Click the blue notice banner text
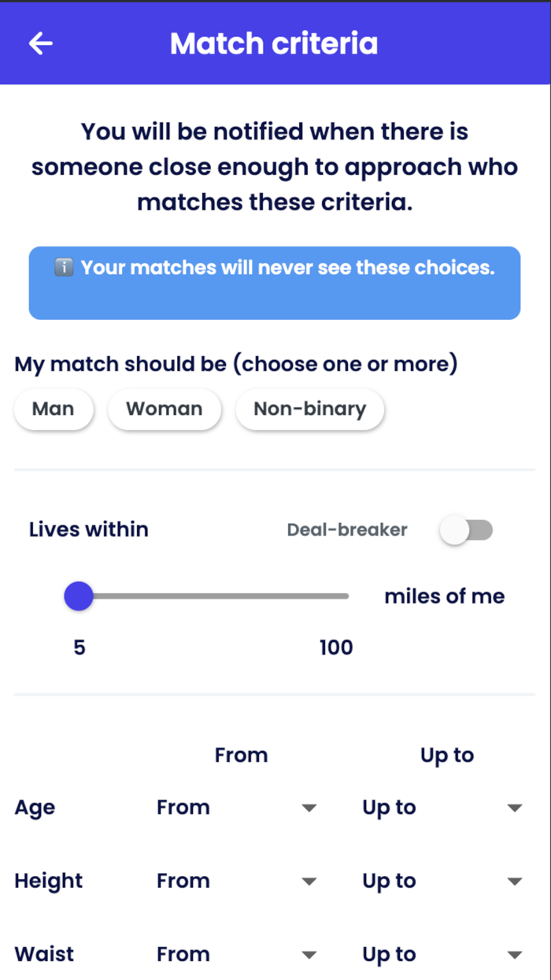 pyautogui.click(x=283, y=268)
